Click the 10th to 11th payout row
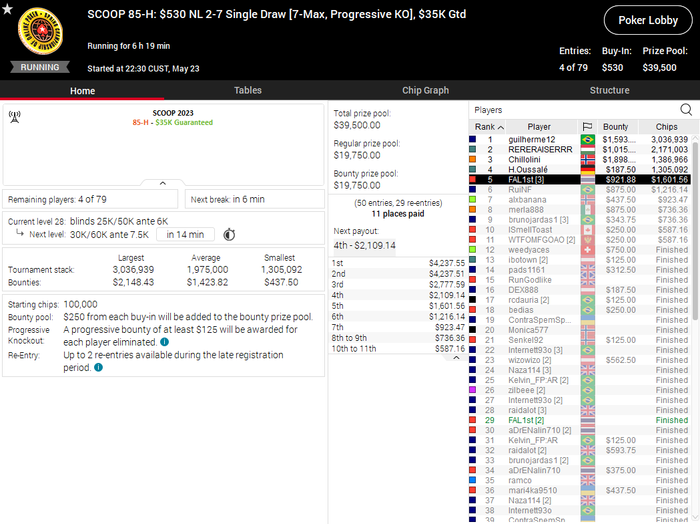700x524 pixels. tap(398, 349)
